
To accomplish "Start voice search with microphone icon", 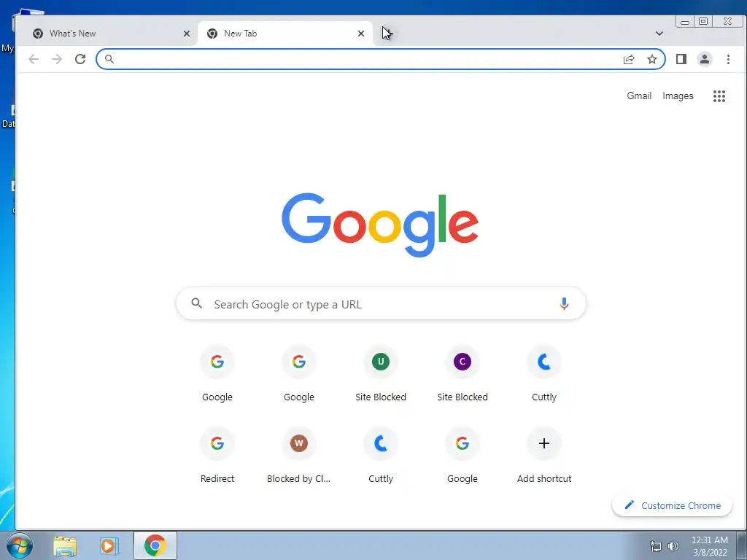I will (564, 303).
